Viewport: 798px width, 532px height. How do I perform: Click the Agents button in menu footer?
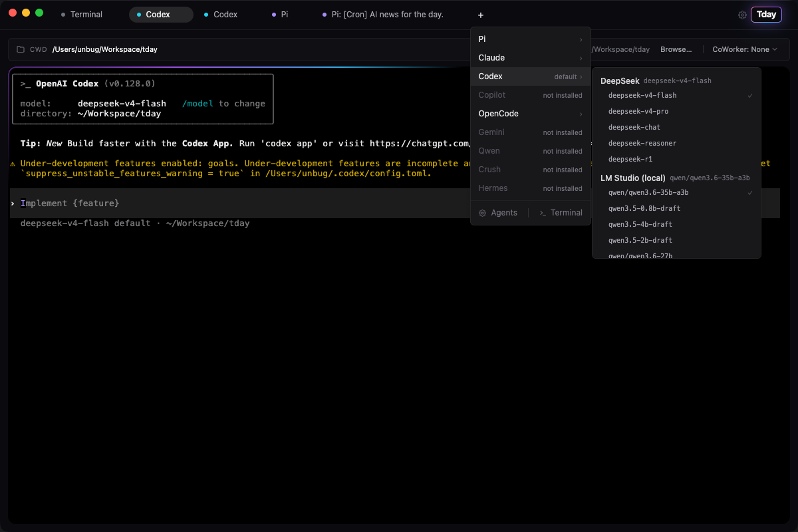click(498, 213)
